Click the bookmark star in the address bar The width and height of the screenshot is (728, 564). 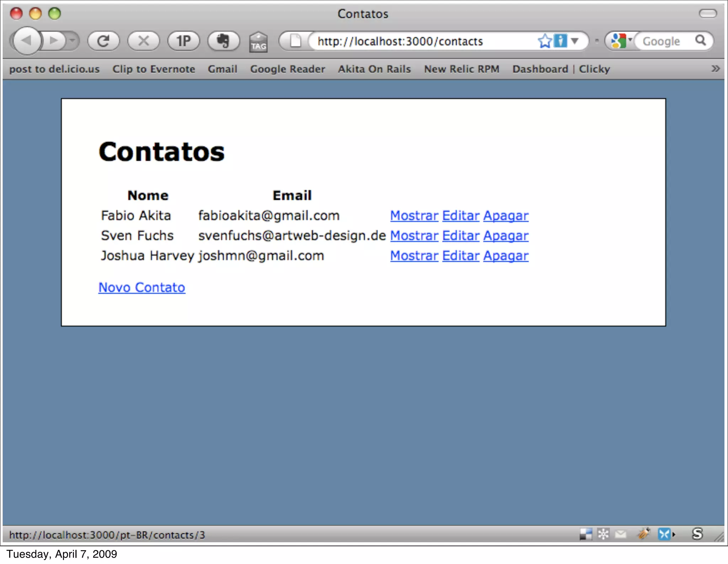(x=544, y=41)
